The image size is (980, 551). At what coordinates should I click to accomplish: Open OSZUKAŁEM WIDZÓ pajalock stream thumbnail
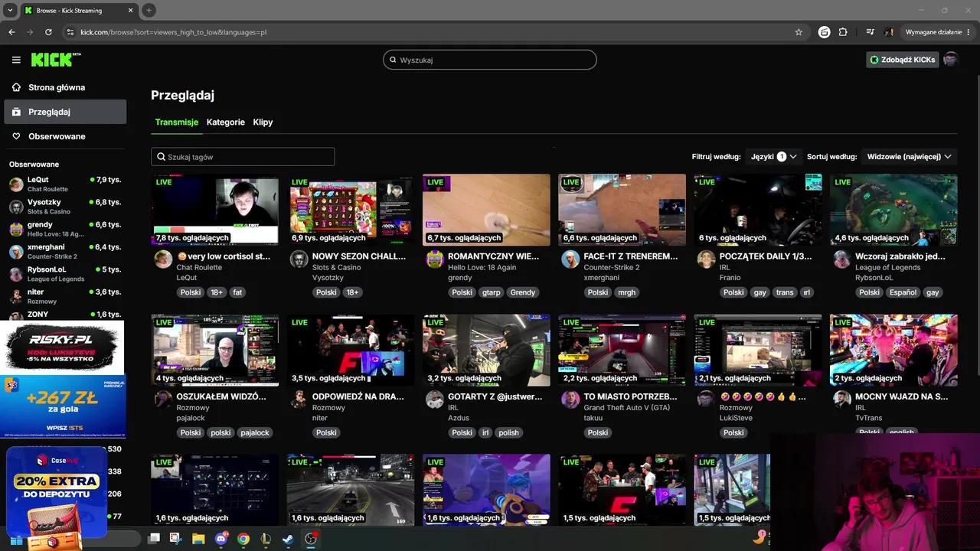point(215,350)
